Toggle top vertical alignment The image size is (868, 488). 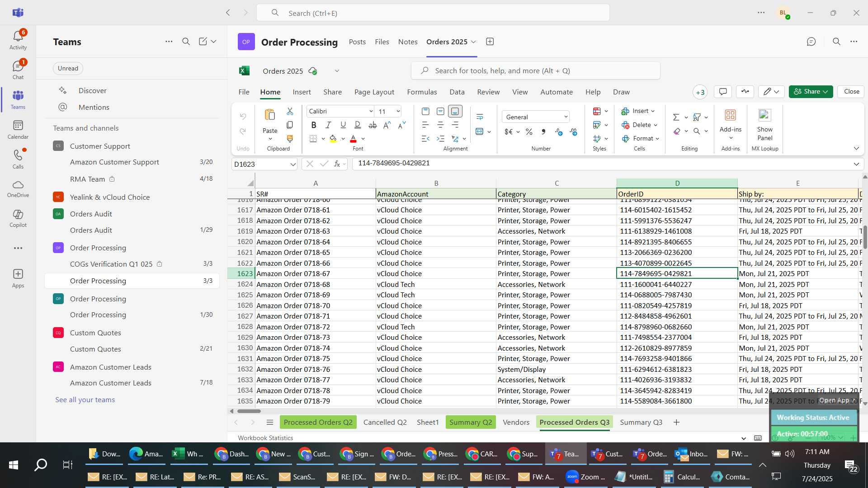(x=425, y=111)
